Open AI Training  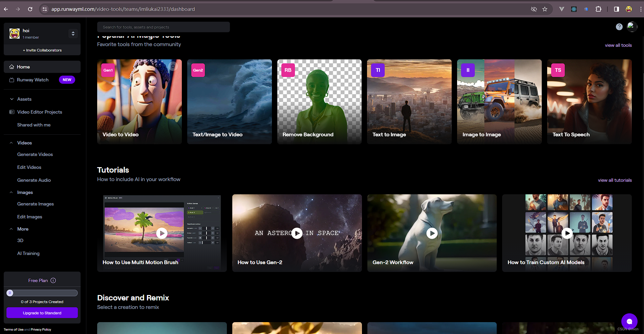28,253
